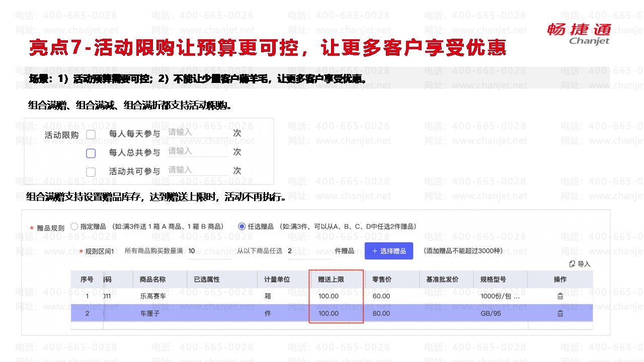Delete the 车厘子 row using trash icon
644x362 pixels.
point(560,313)
